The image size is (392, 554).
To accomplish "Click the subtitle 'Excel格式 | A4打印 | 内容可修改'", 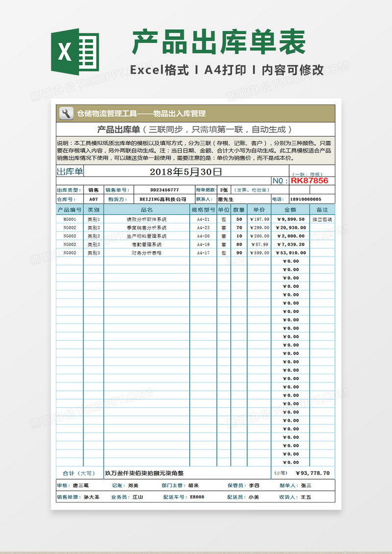I will coord(227,70).
